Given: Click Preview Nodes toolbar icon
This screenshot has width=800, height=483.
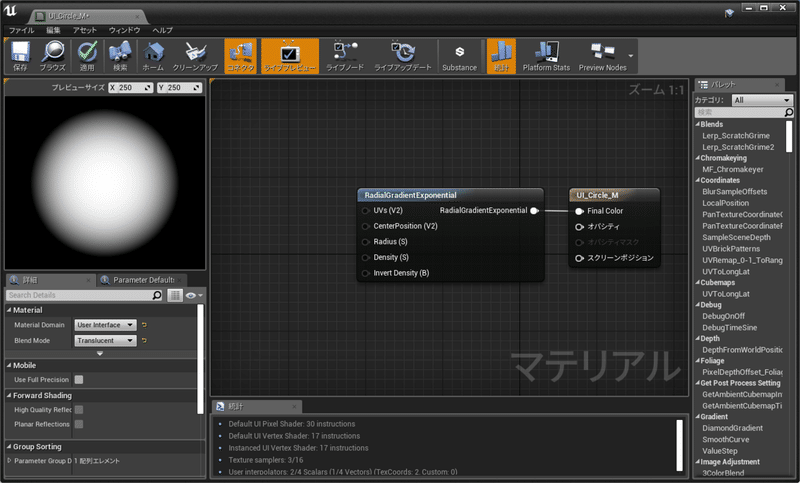Looking at the screenshot, I should (603, 56).
